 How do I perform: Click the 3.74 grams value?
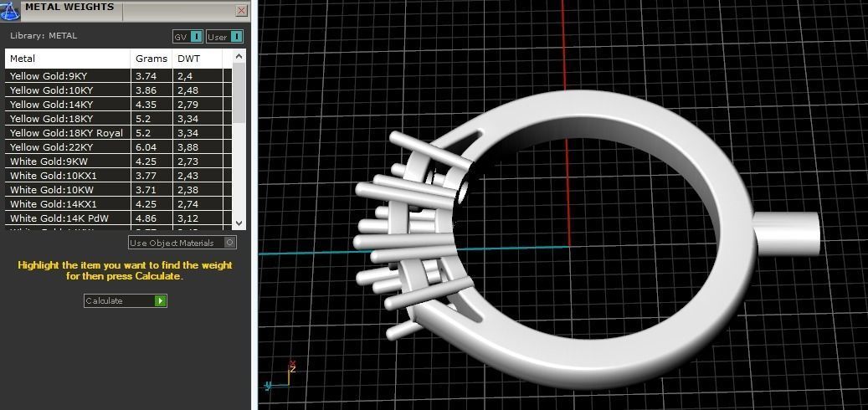tap(146, 76)
